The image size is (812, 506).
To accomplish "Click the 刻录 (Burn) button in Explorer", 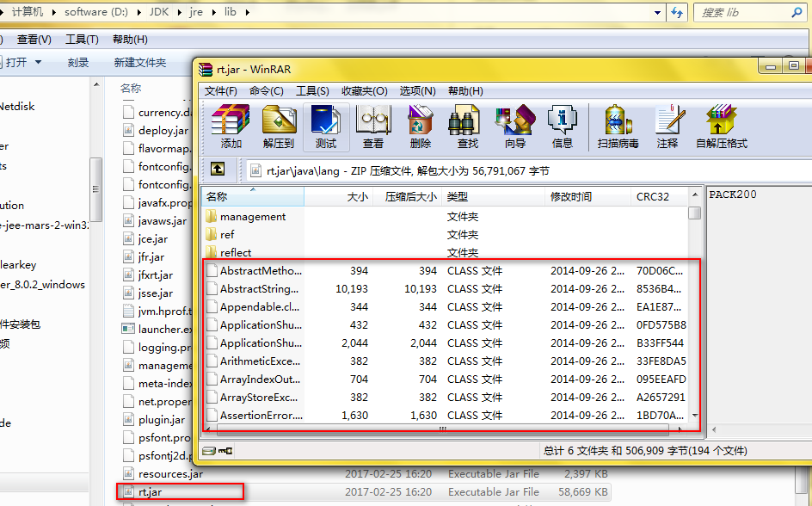I will point(78,63).
